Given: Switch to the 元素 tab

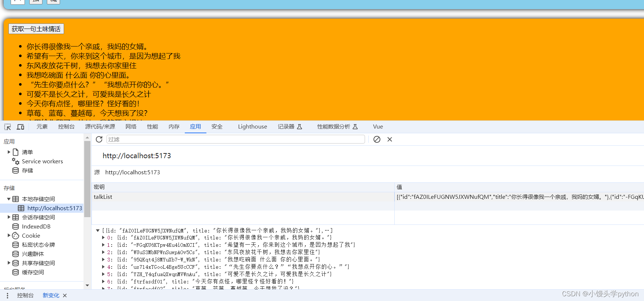Looking at the screenshot, I should [x=42, y=127].
